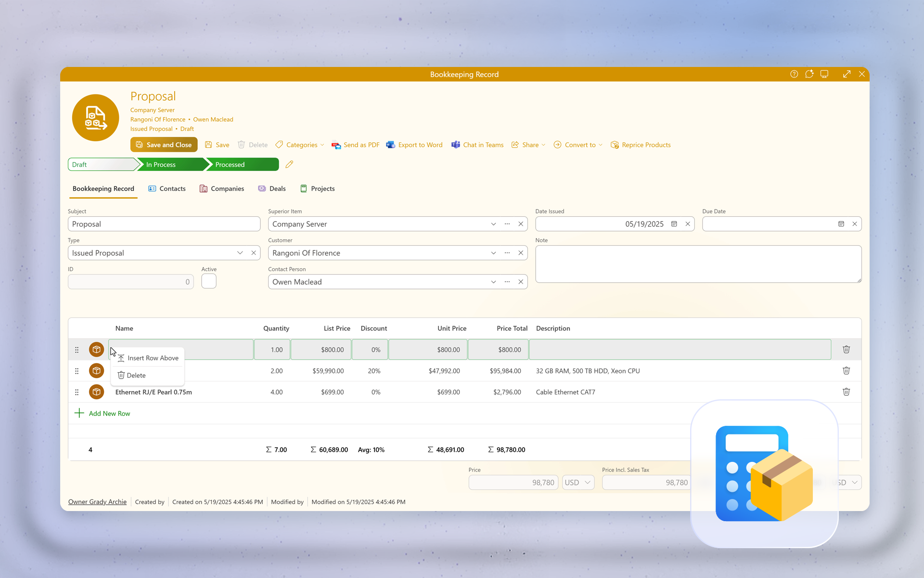Screen dimensions: 924x578
Task: Switch to the Projects tab
Action: [318, 188]
